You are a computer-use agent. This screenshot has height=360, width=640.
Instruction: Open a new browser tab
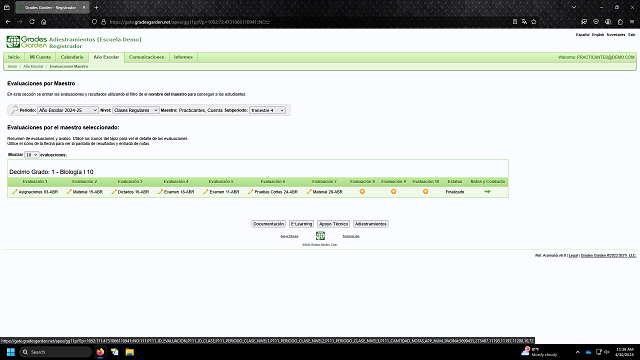(x=96, y=7)
